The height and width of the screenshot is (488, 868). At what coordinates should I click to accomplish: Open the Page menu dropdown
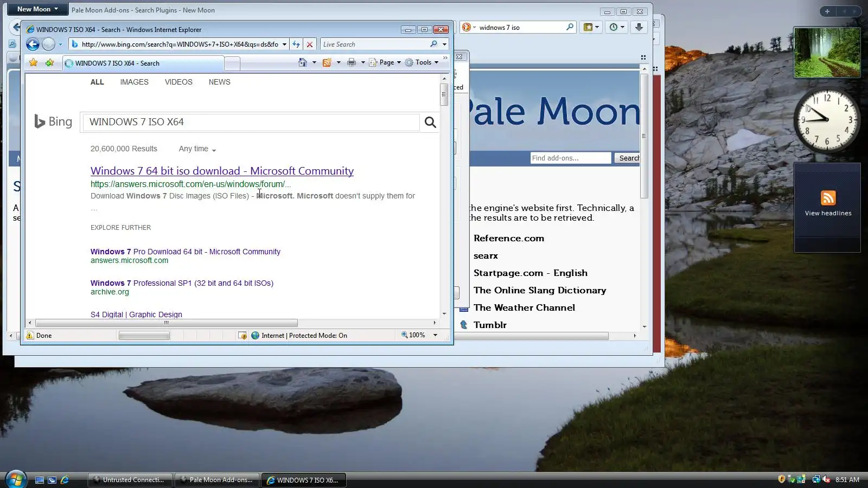(385, 62)
